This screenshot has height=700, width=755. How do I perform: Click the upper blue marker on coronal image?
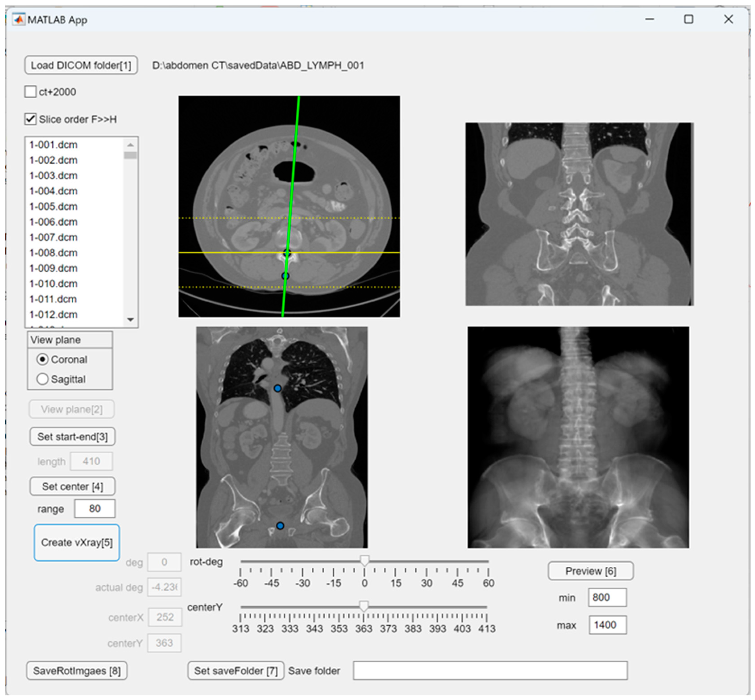278,388
